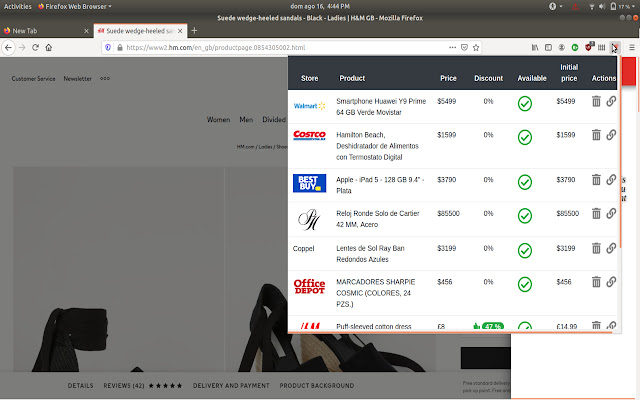The image size is (640, 400).
Task: Open the Divided menu on H&M
Action: pyautogui.click(x=274, y=120)
